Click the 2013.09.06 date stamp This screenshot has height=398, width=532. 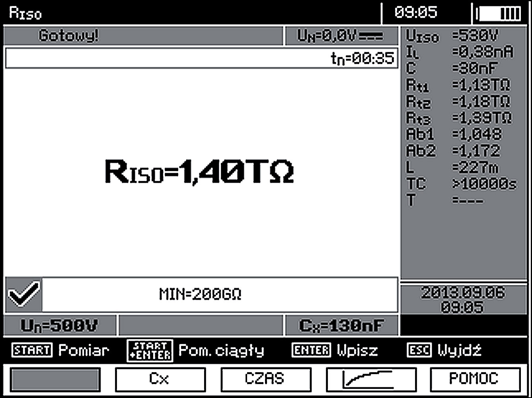(x=463, y=293)
